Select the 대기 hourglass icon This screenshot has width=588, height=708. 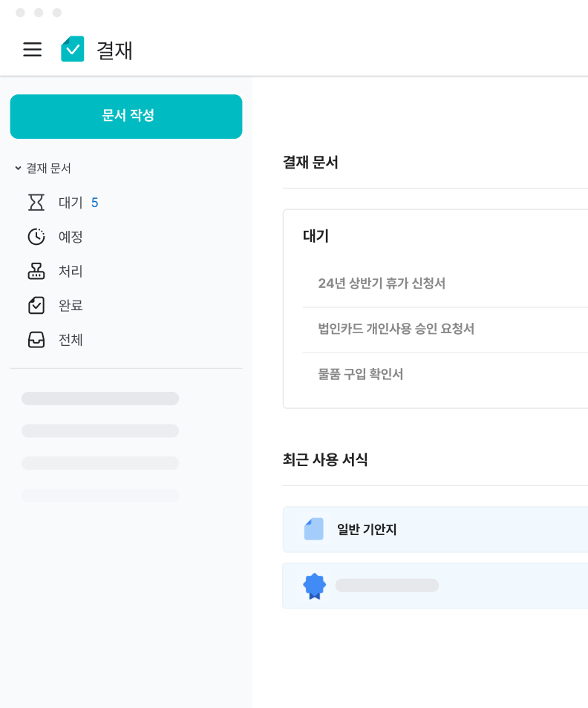(x=36, y=203)
